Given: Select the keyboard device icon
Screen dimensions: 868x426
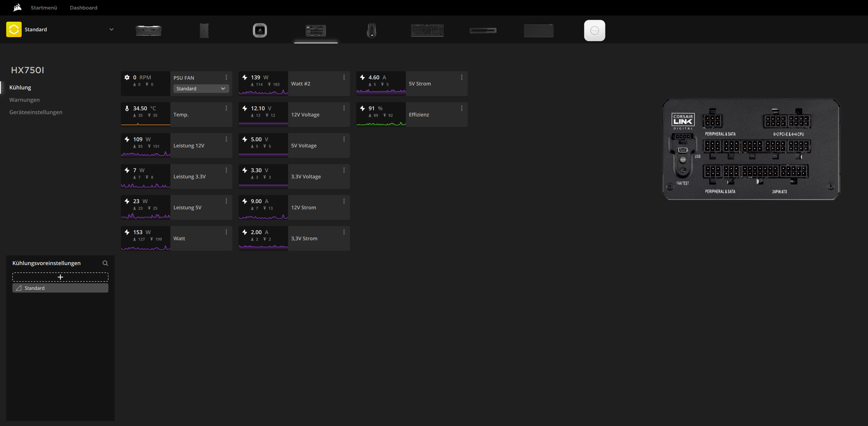Looking at the screenshot, I should tap(427, 30).
